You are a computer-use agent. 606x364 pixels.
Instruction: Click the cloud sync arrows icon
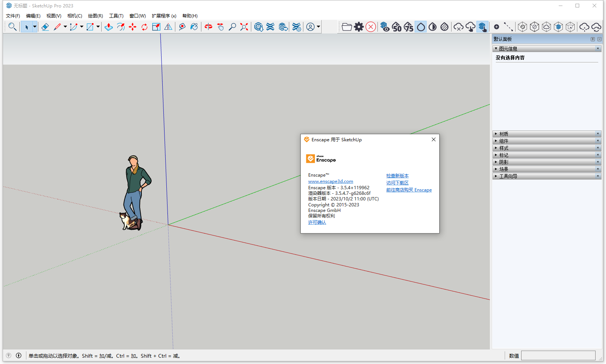596,27
